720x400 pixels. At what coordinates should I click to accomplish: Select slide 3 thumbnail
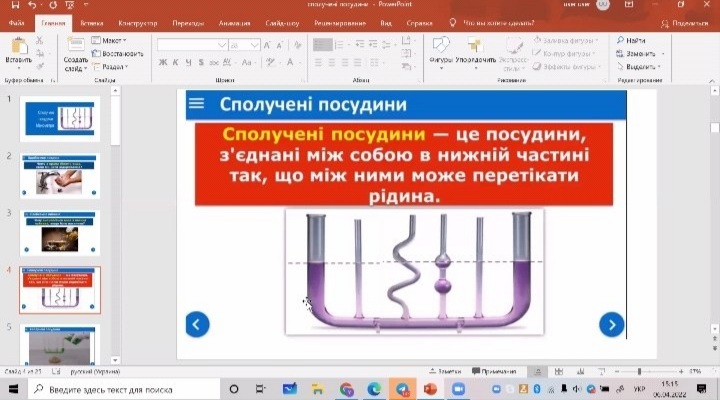coord(60,233)
